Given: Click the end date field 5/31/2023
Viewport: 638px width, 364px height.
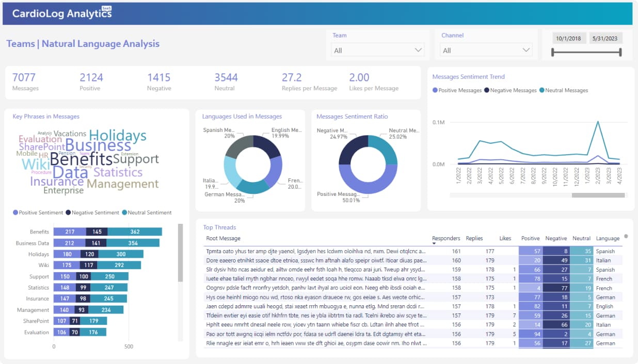Looking at the screenshot, I should coord(605,38).
